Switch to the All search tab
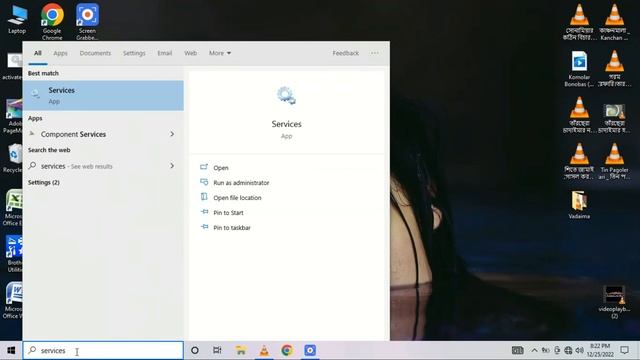 coord(38,53)
